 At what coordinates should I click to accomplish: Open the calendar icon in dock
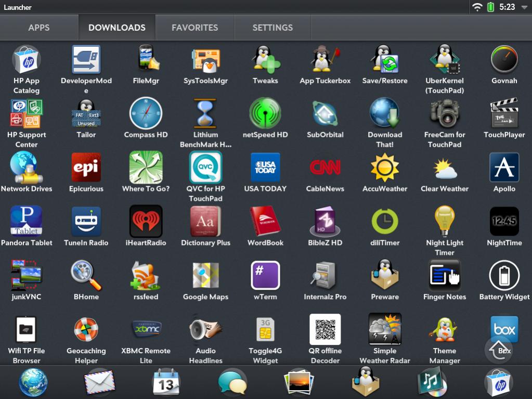pos(166,383)
